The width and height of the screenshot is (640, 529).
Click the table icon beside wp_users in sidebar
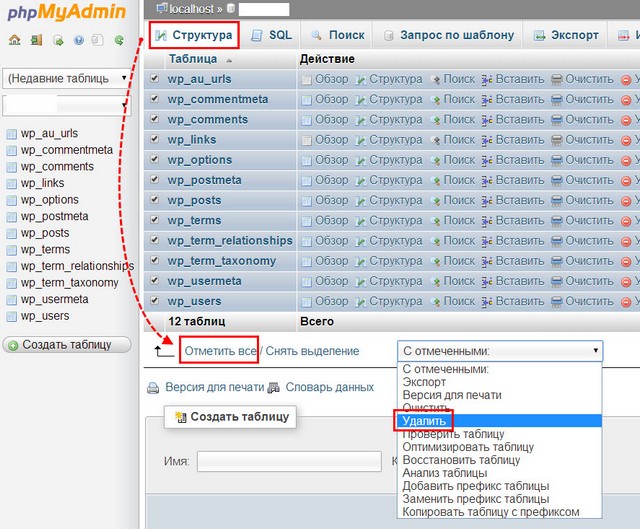click(x=12, y=317)
